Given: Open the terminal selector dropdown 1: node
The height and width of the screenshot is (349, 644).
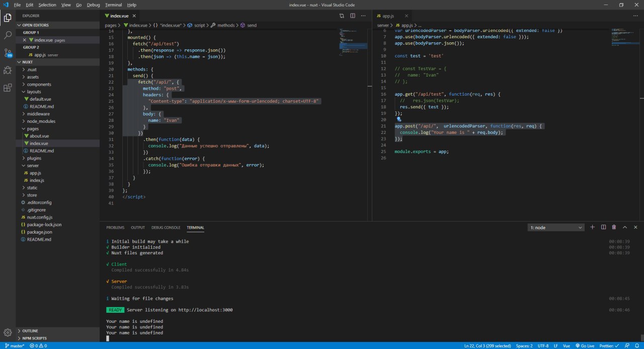Looking at the screenshot, I should coord(556,227).
